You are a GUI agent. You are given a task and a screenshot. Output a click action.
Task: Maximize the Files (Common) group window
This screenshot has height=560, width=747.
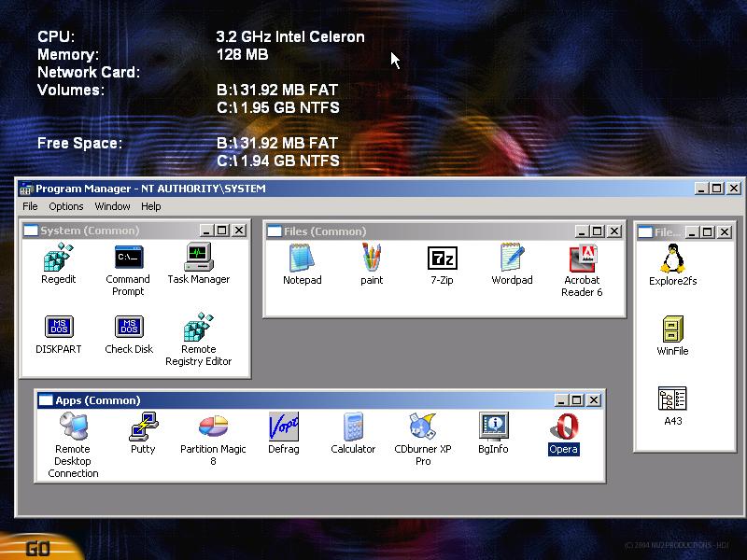pyautogui.click(x=598, y=231)
